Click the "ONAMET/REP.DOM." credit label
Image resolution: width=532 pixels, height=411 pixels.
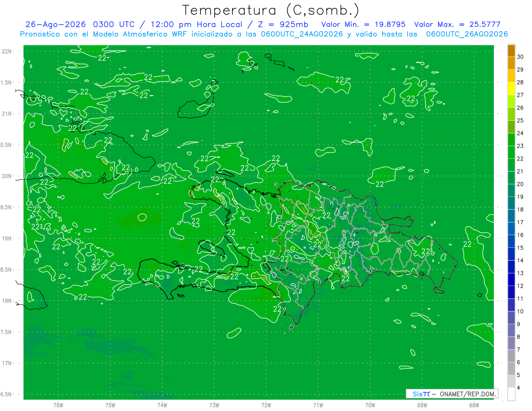click(x=468, y=394)
